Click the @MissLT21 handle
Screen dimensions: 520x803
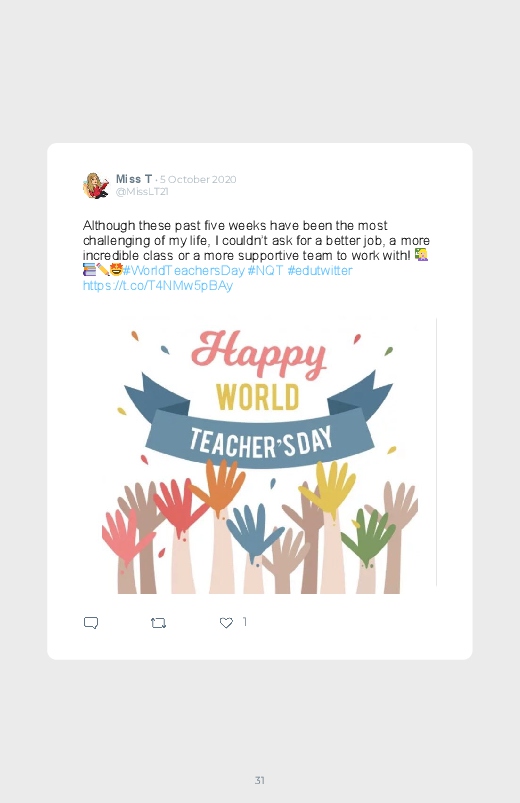click(142, 192)
